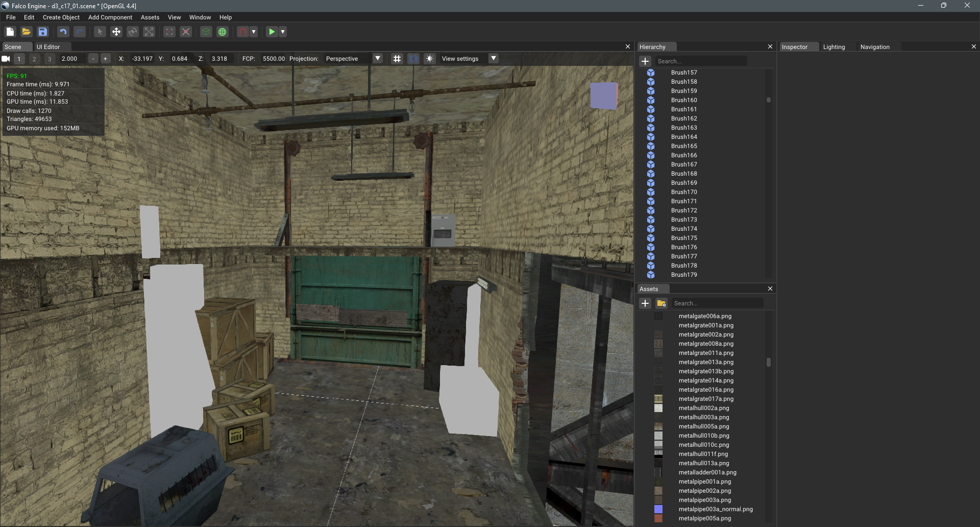Select Brush170 in the Hierarchy

684,192
